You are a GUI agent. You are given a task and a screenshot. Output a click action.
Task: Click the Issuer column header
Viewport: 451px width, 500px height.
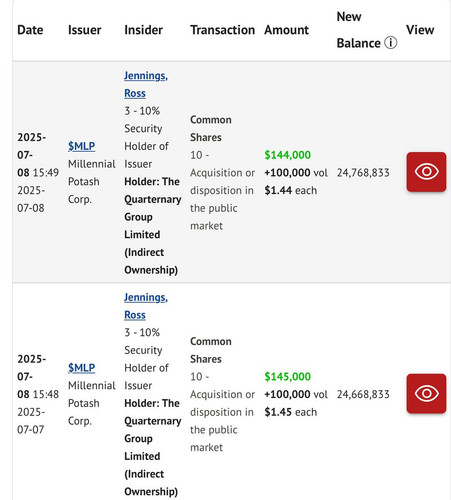(85, 30)
